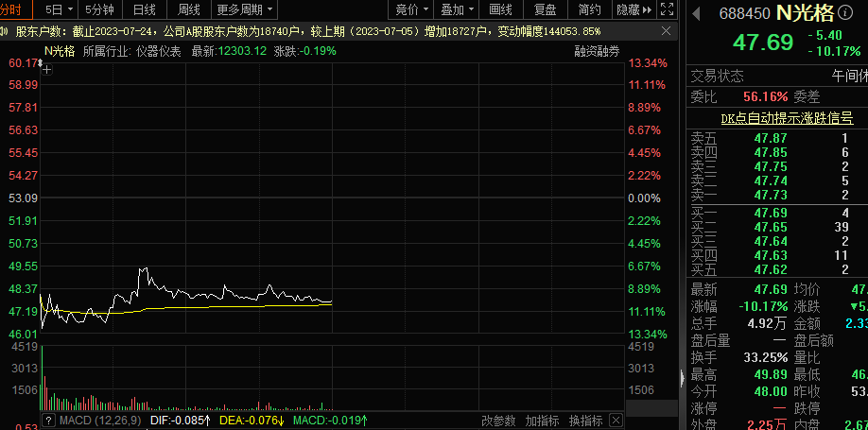
Task: Switch to the 日线 chart tab
Action: click(145, 9)
